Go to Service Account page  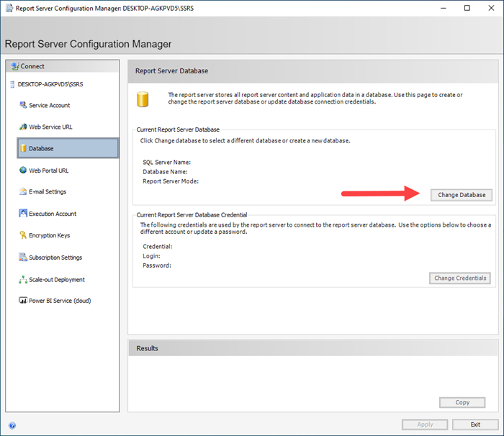(49, 105)
